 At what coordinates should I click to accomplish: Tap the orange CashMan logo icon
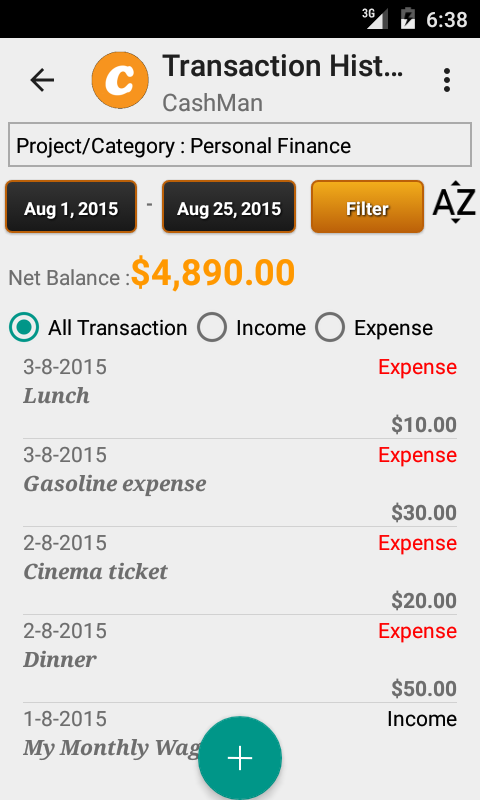tap(120, 80)
